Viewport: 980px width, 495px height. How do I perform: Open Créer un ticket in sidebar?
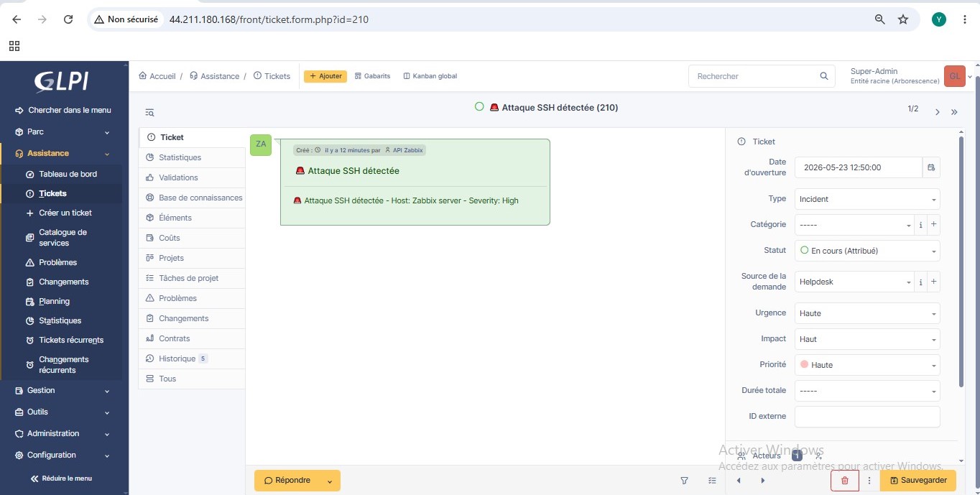[65, 213]
